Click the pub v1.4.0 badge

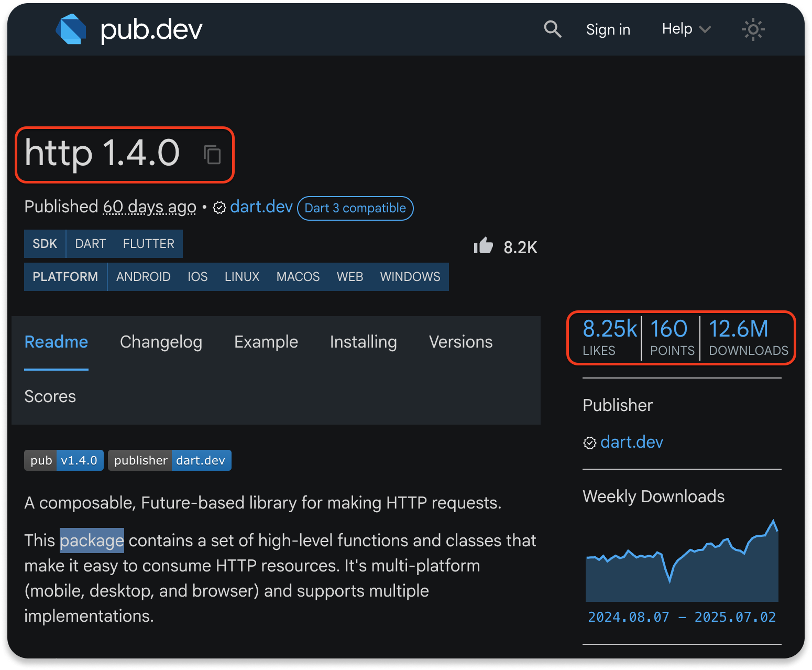click(x=64, y=460)
